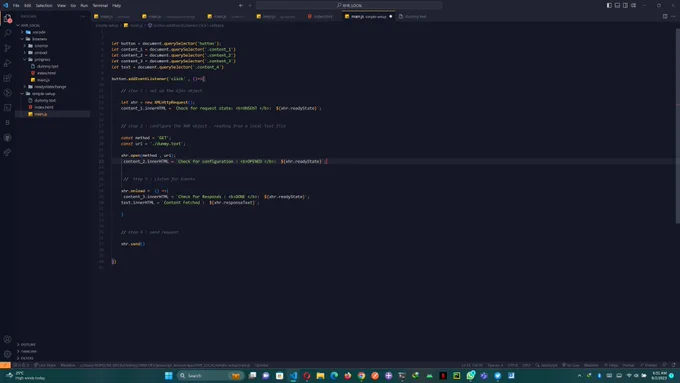Change the UTF-8 encoding in status bar
The height and width of the screenshot is (383, 680).
click(513, 365)
